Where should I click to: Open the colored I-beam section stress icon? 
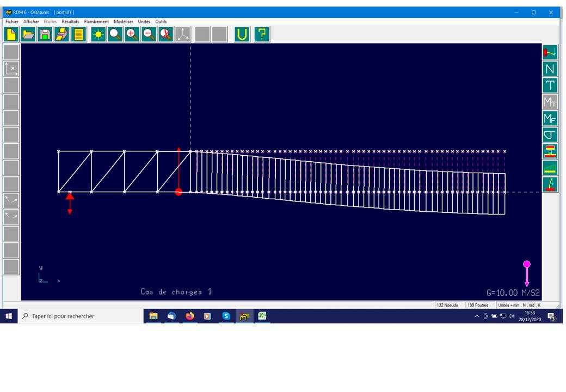tap(550, 151)
